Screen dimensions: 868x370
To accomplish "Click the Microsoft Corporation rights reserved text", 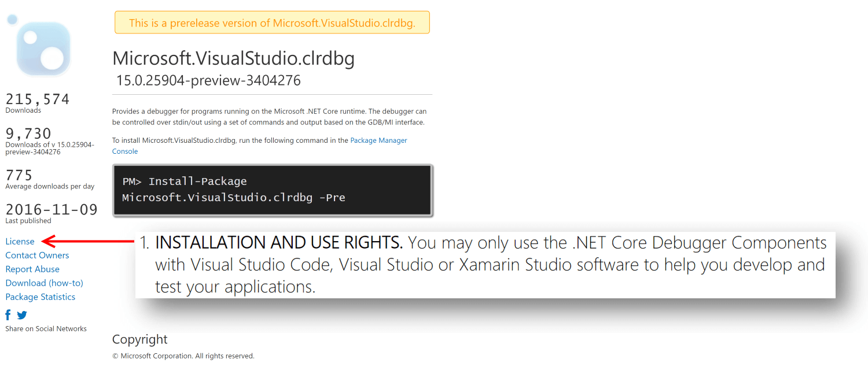I will click(x=183, y=356).
